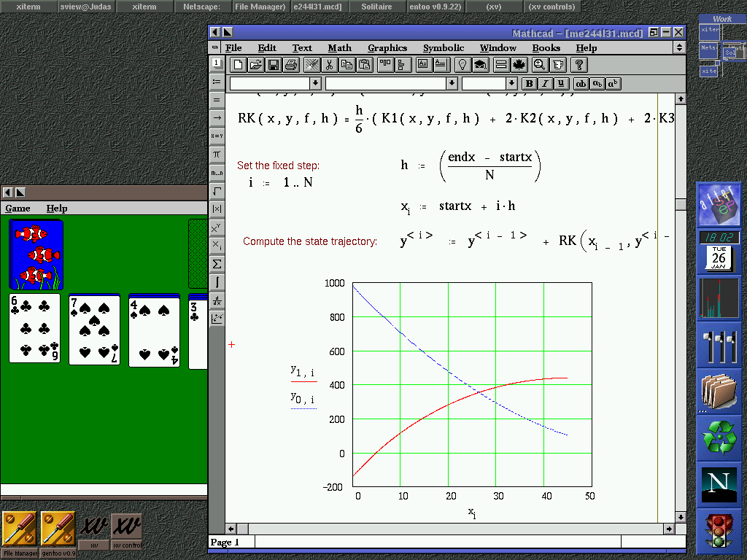The width and height of the screenshot is (747, 560).
Task: Expand the first font bar dropdown
Action: click(x=315, y=84)
